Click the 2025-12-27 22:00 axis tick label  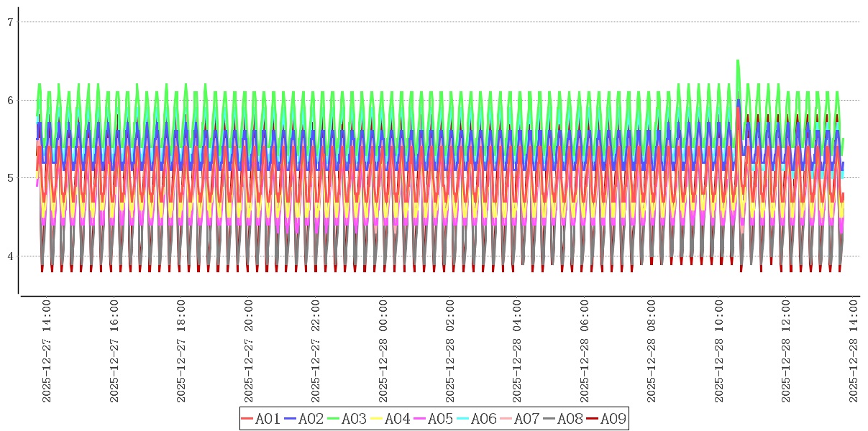coord(316,351)
